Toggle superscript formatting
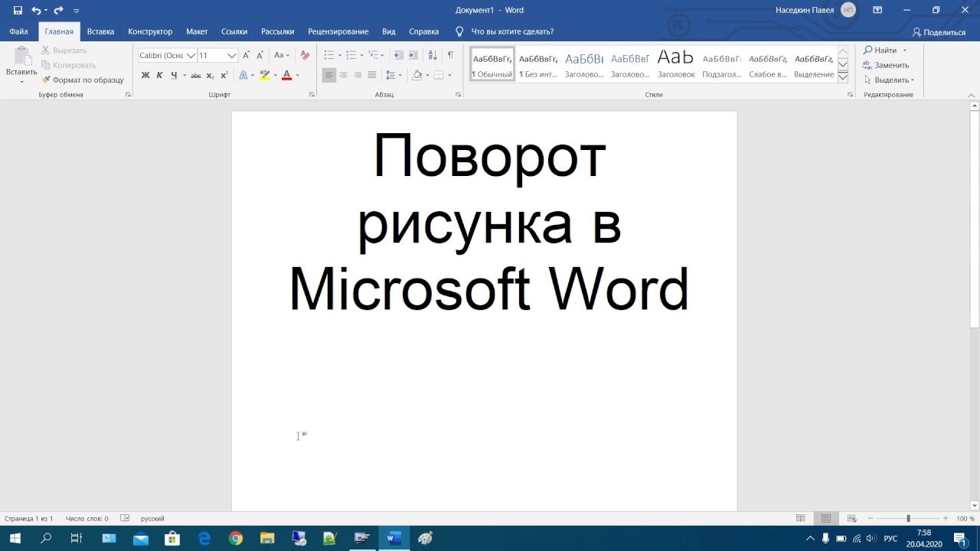This screenshot has height=551, width=980. pyautogui.click(x=224, y=75)
